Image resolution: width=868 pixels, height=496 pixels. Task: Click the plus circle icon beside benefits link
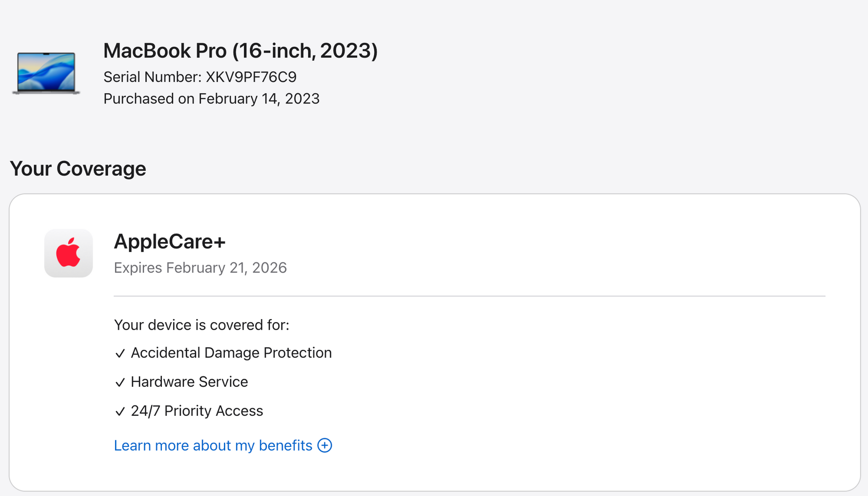tap(325, 445)
